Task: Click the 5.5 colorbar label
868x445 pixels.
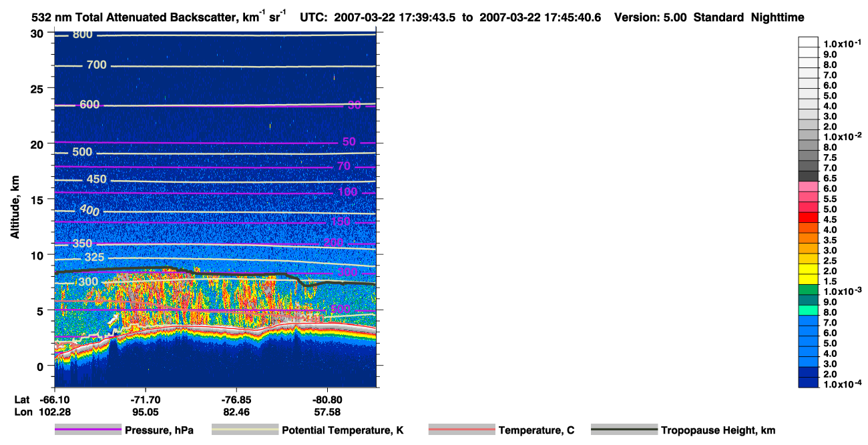Action: 831,198
